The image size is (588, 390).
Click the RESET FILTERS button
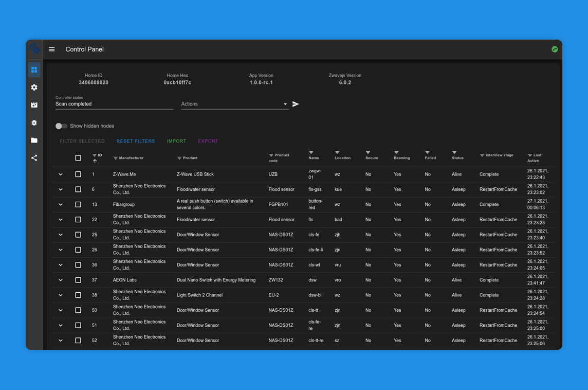pyautogui.click(x=136, y=141)
